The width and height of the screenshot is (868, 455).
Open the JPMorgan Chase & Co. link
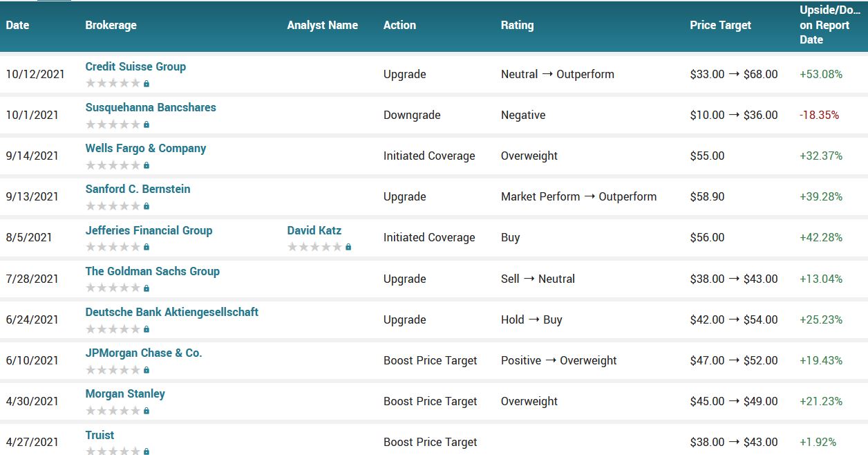coord(144,353)
